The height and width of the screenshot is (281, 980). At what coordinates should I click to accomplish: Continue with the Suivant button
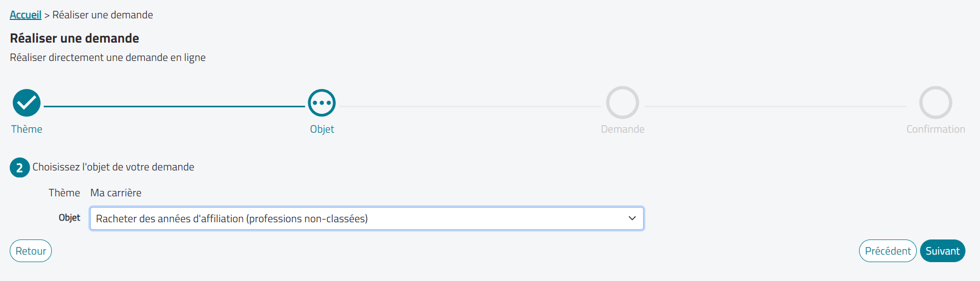click(x=943, y=251)
